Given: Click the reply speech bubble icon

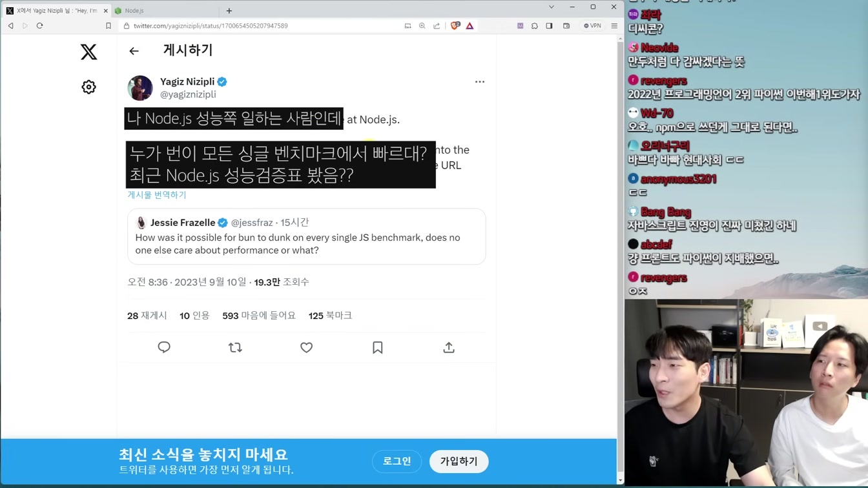Looking at the screenshot, I should pyautogui.click(x=164, y=347).
